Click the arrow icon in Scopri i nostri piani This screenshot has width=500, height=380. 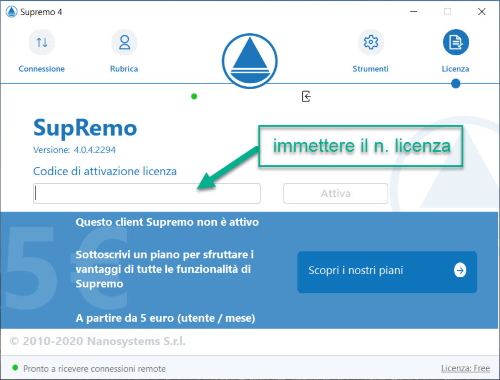tap(460, 270)
